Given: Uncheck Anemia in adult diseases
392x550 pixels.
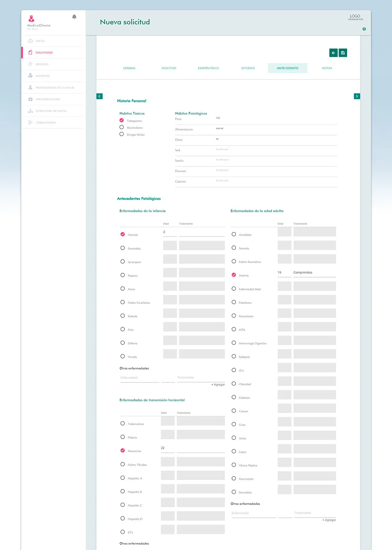Looking at the screenshot, I should (x=234, y=275).
